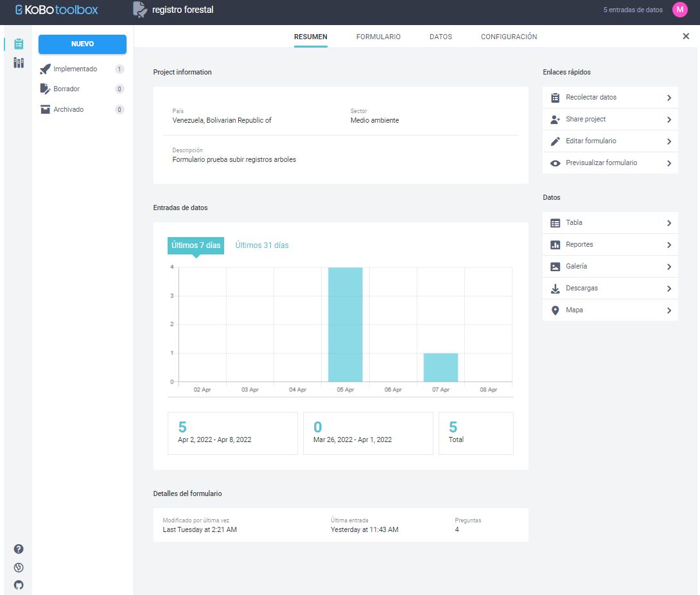Switch to the FORMULARIO tab
The height and width of the screenshot is (595, 700).
(378, 37)
